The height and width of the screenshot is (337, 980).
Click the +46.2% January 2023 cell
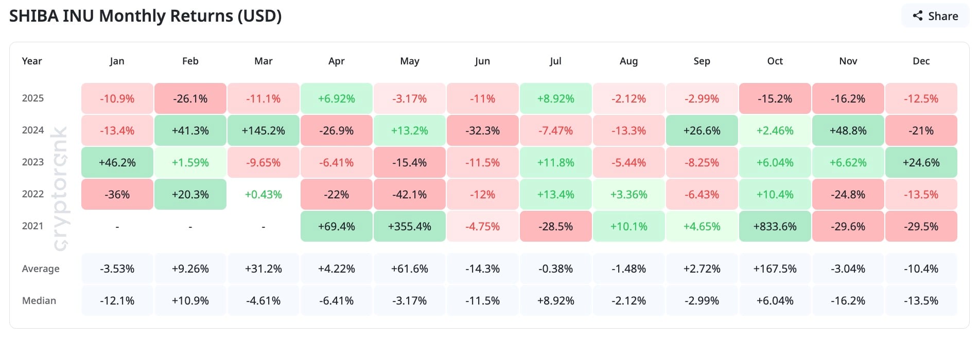[117, 162]
